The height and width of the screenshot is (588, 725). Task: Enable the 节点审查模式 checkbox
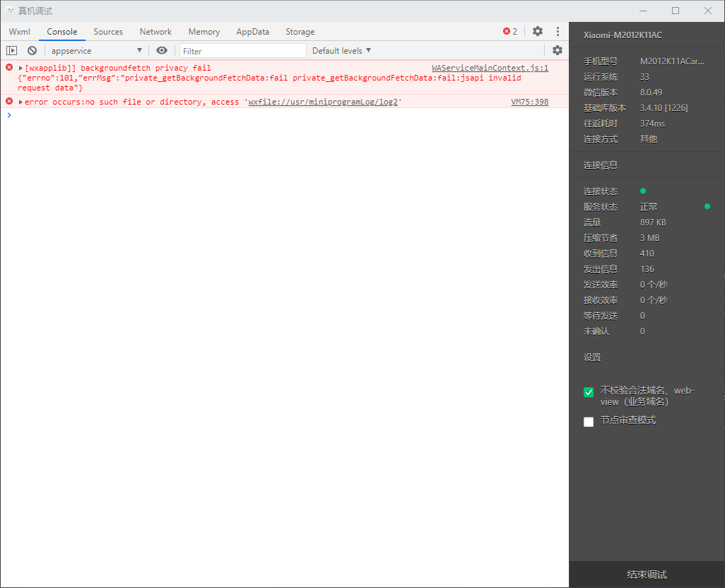pyautogui.click(x=589, y=422)
